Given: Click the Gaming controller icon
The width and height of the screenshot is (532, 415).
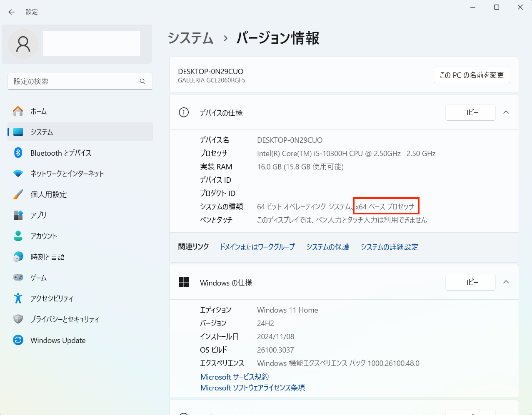Looking at the screenshot, I should (x=18, y=278).
